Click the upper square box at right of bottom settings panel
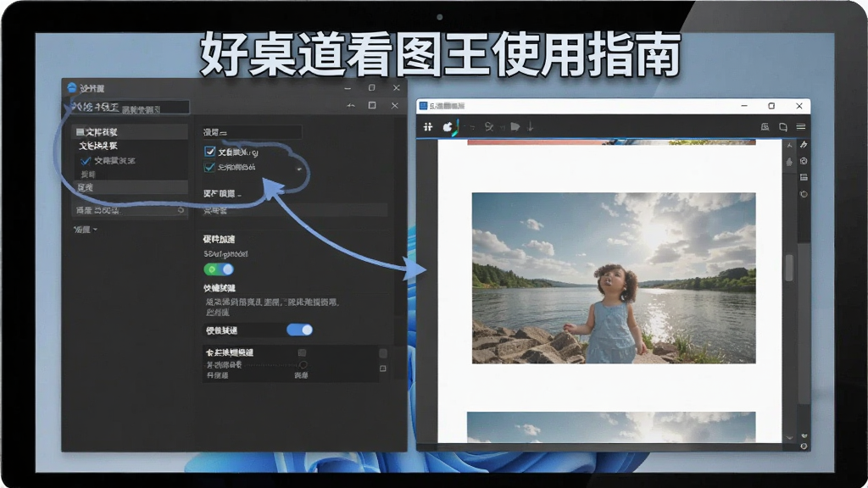Screen dimensions: 868x488 click(383, 353)
